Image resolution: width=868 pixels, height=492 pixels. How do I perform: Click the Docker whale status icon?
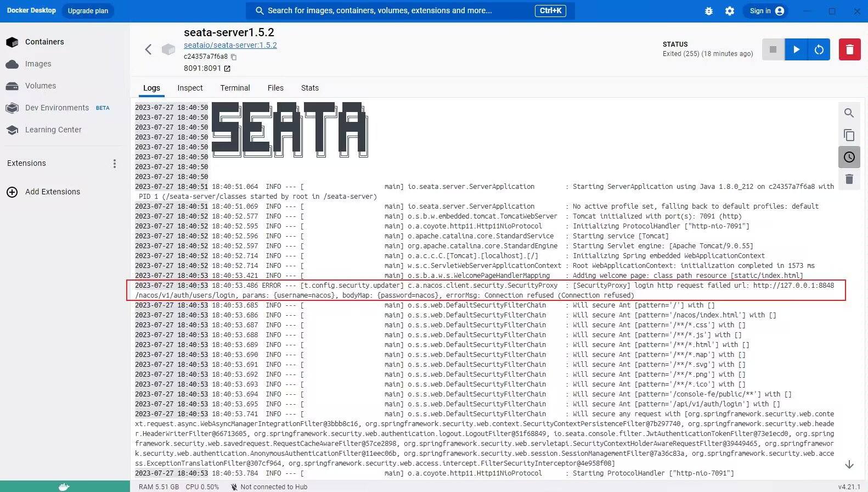(x=64, y=487)
